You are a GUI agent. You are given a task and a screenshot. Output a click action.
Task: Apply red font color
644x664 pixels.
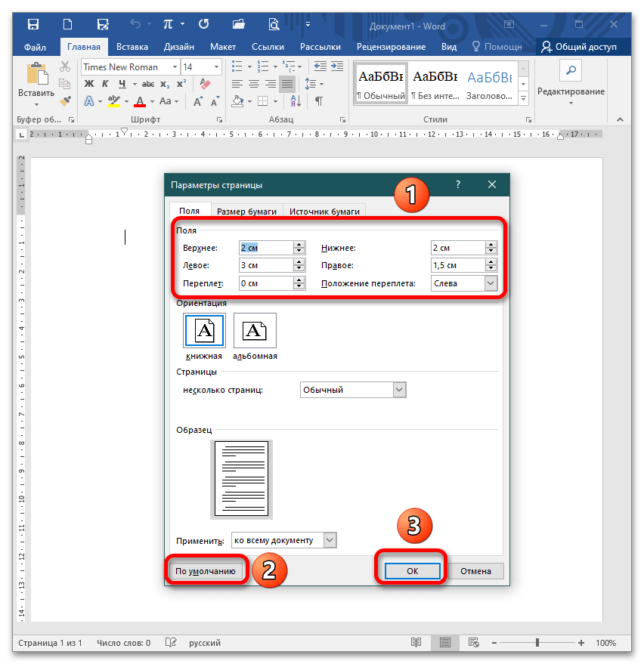pos(140,101)
